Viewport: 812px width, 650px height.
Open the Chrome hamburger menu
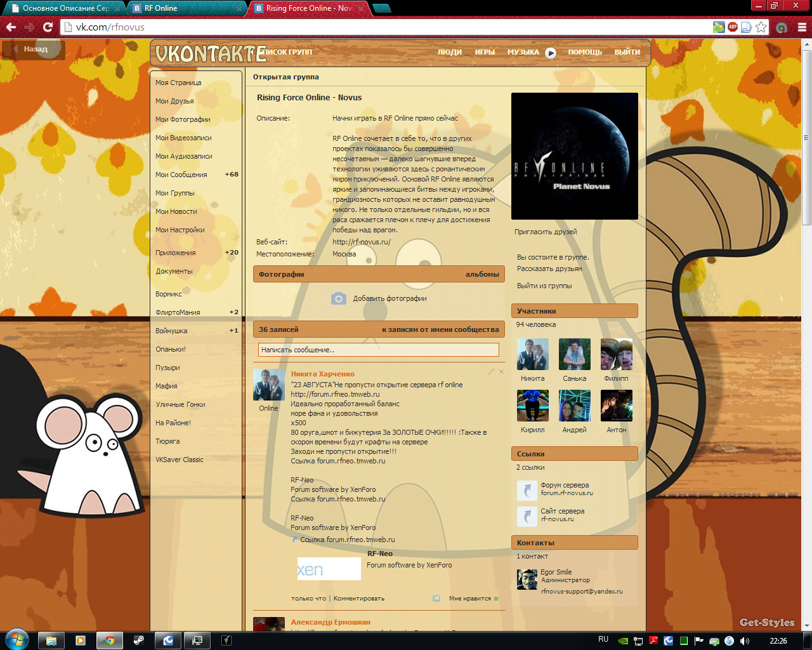(x=802, y=27)
